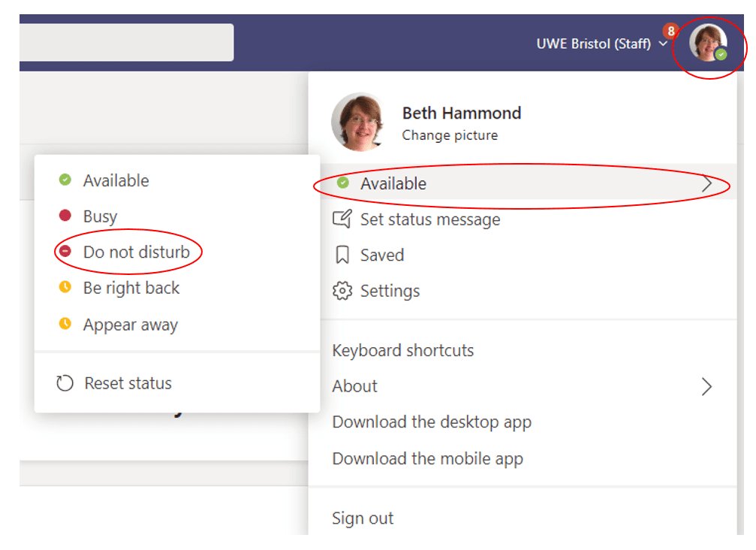Image resolution: width=756 pixels, height=550 pixels.
Task: Expand the About submenu chevron
Action: (706, 386)
